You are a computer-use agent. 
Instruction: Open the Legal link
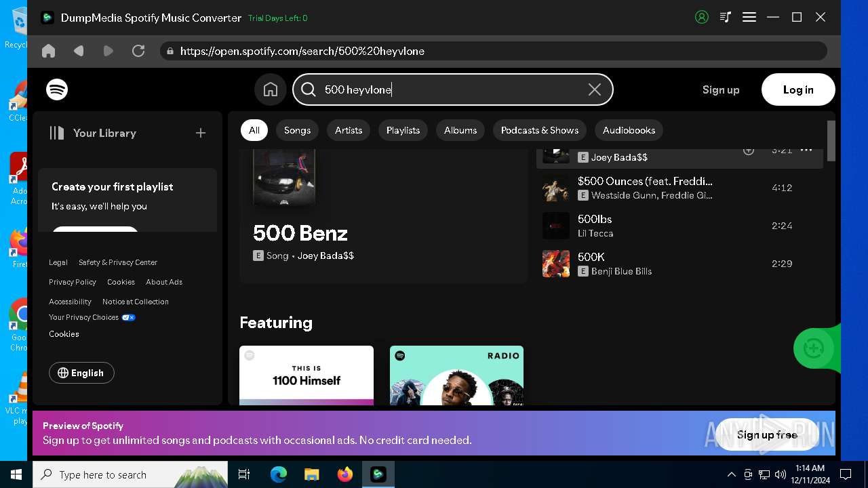[x=58, y=262]
